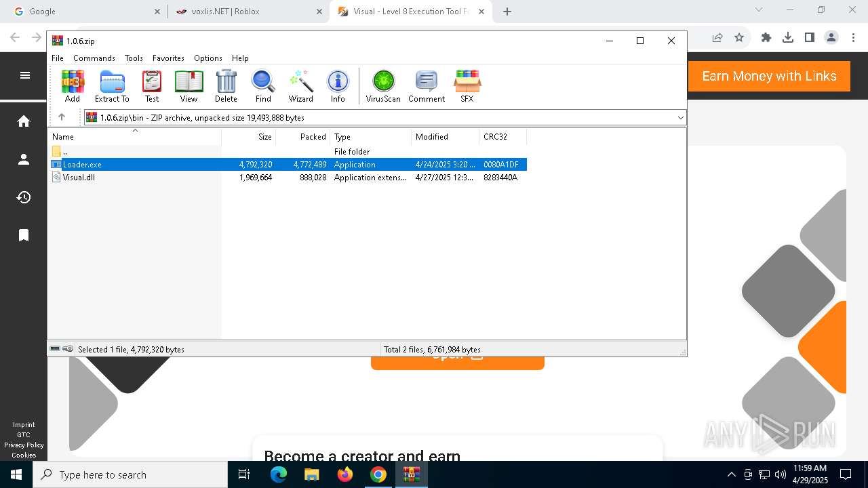The width and height of the screenshot is (868, 488).
Task: Sort by Modified column header
Action: [446, 137]
